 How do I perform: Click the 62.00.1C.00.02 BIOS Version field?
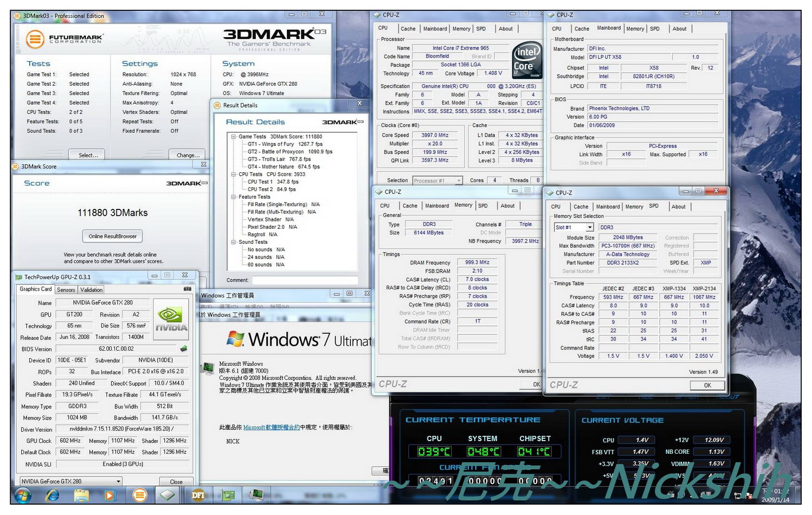pos(116,348)
